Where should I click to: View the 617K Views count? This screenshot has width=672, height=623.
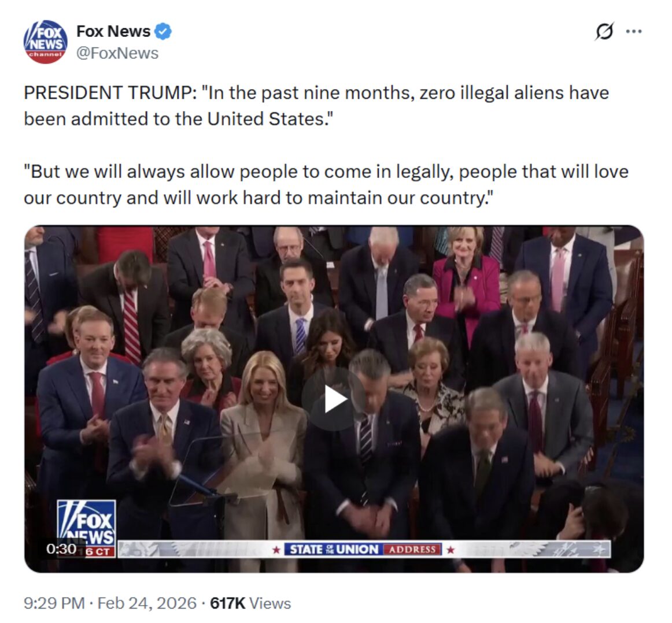(x=251, y=603)
